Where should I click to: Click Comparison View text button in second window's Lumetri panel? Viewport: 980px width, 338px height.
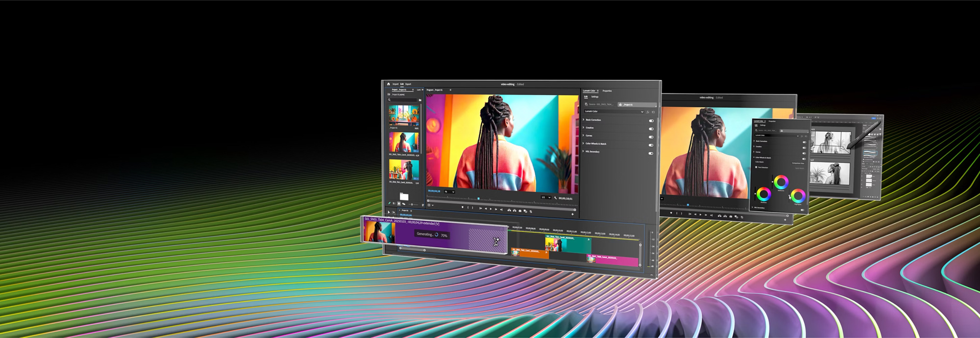pyautogui.click(x=798, y=163)
